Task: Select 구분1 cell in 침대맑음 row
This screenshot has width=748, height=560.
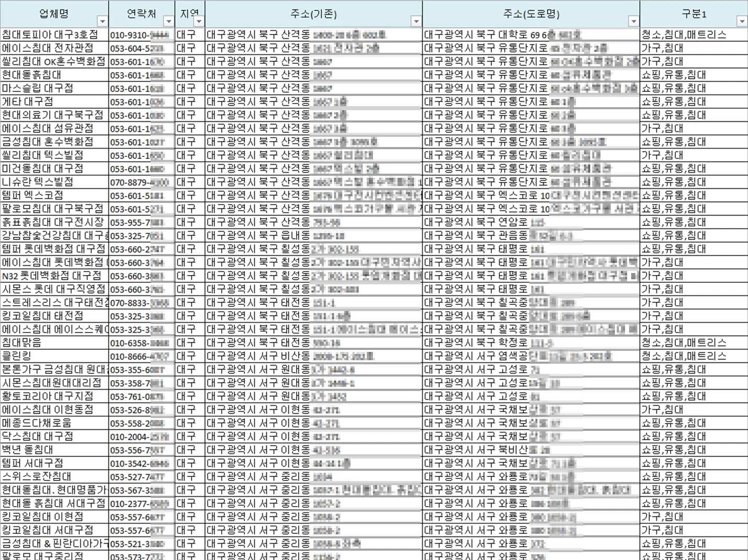Action: click(694, 343)
